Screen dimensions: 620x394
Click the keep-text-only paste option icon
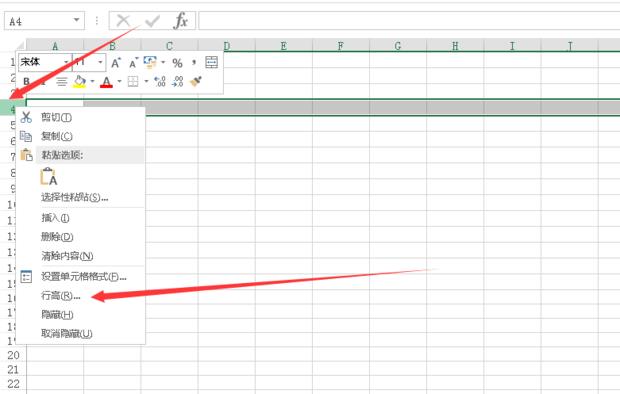(x=49, y=176)
